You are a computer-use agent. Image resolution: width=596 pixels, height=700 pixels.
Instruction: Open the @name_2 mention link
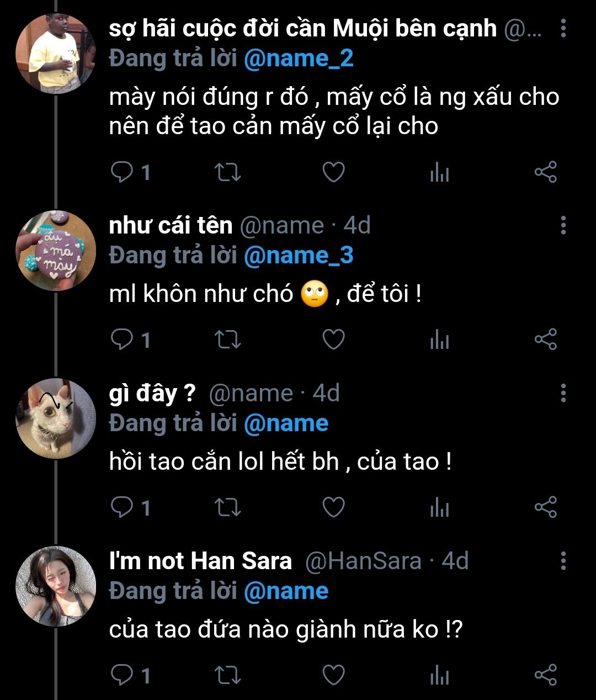pos(298,58)
